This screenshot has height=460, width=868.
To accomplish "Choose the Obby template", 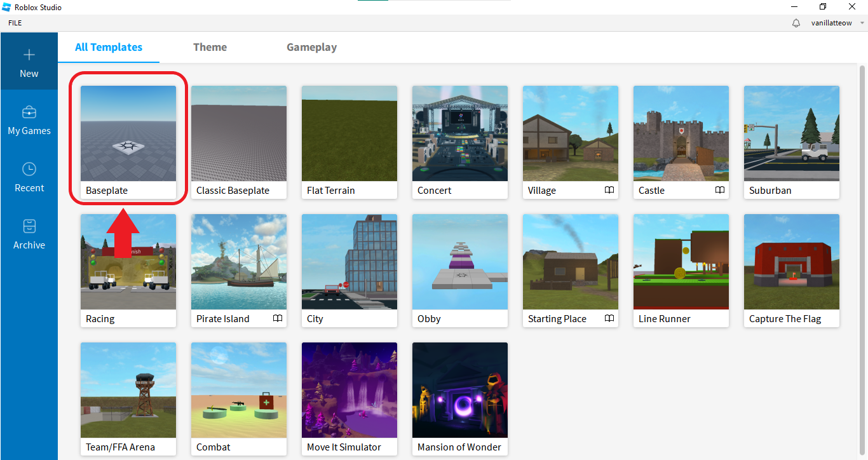I will pos(460,262).
